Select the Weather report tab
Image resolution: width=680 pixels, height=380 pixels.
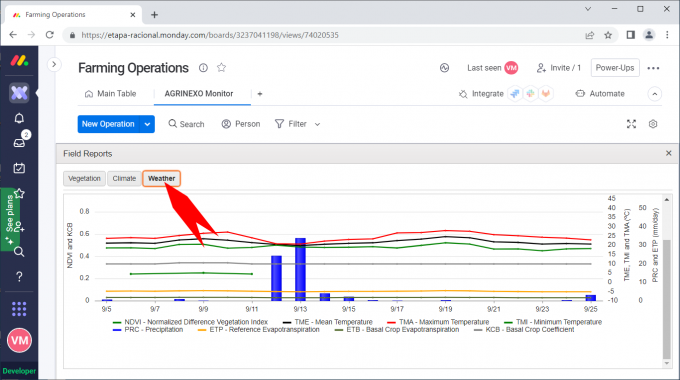tap(161, 178)
